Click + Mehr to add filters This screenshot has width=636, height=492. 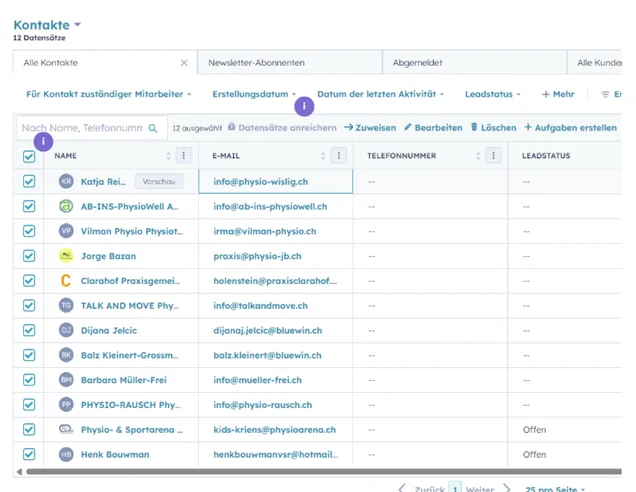(x=558, y=94)
